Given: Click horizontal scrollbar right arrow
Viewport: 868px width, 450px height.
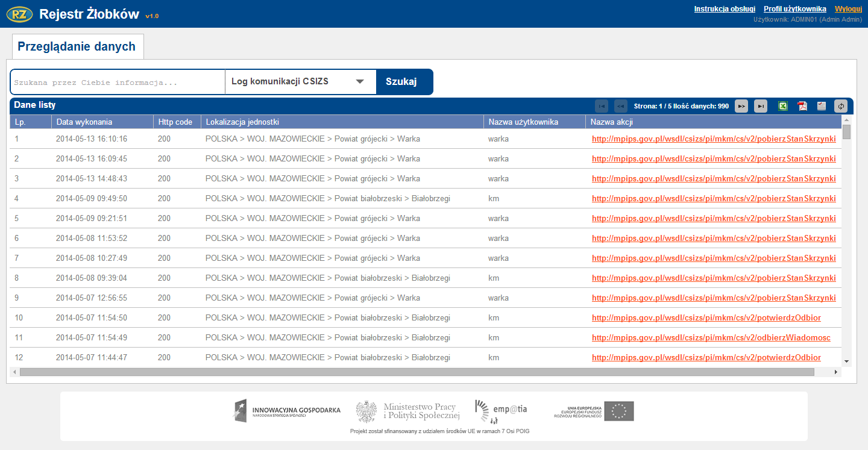Looking at the screenshot, I should click(836, 372).
